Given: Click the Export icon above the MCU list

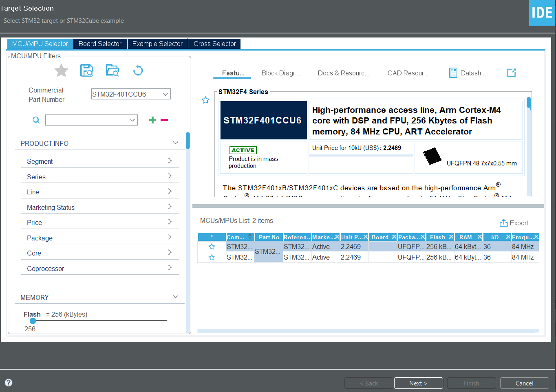Looking at the screenshot, I should pos(503,223).
